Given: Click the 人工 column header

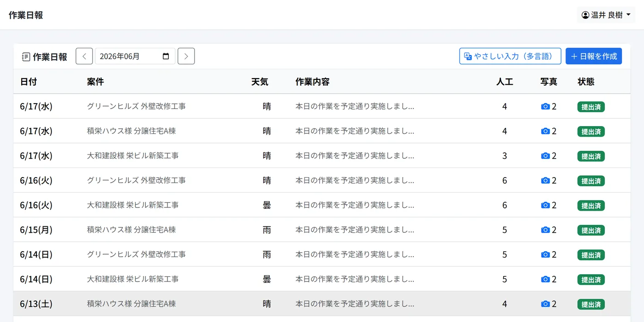Looking at the screenshot, I should pos(505,81).
